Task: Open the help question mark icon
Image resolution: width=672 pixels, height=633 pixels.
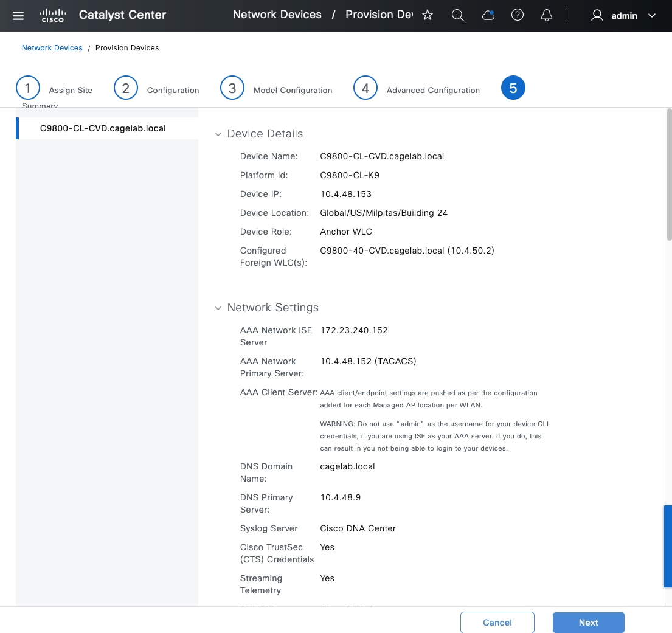Action: click(x=518, y=15)
